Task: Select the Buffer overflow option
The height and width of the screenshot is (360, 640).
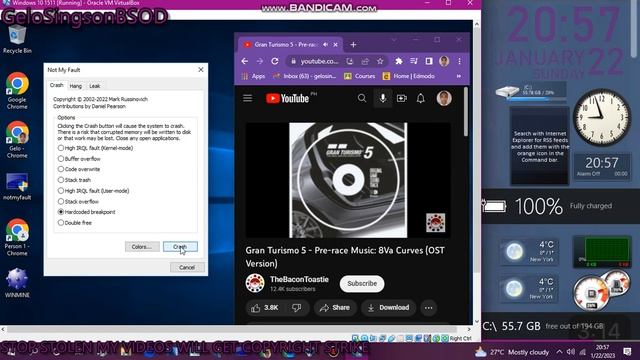Action: [x=61, y=159]
